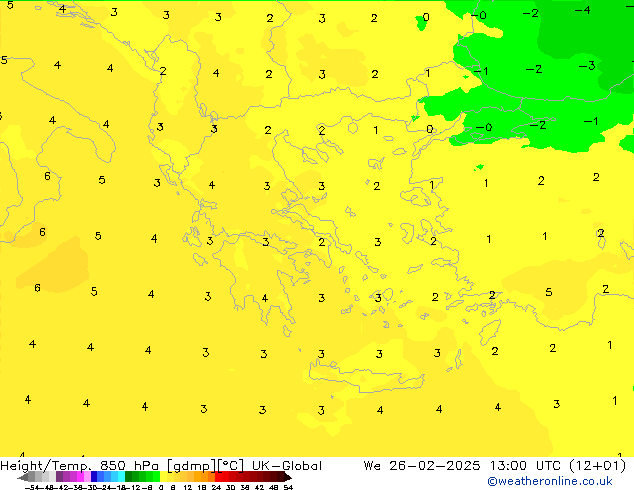The height and width of the screenshot is (490, 634).
Task: Click the "[gdmp]" unit label
Action: (191, 466)
